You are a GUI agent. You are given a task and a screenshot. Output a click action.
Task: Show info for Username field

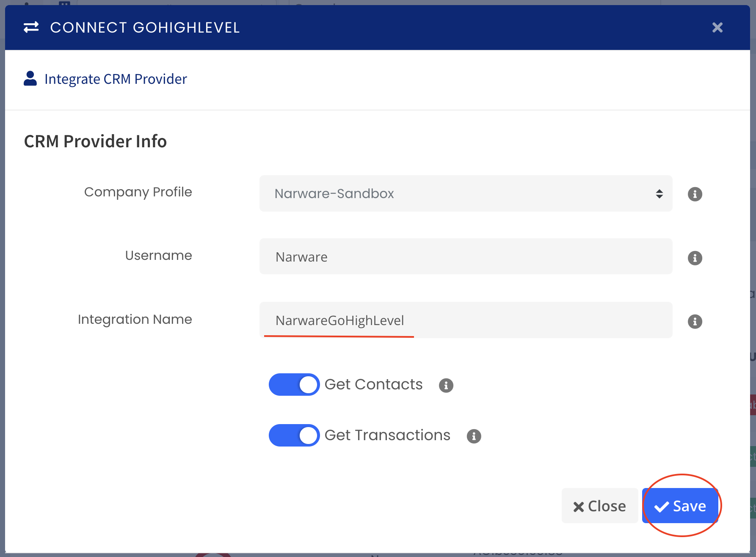pyautogui.click(x=695, y=258)
